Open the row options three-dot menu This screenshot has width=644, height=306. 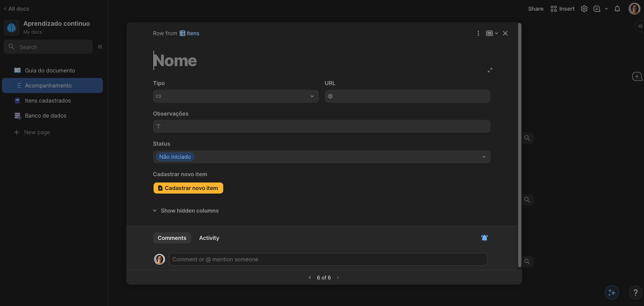tap(478, 33)
